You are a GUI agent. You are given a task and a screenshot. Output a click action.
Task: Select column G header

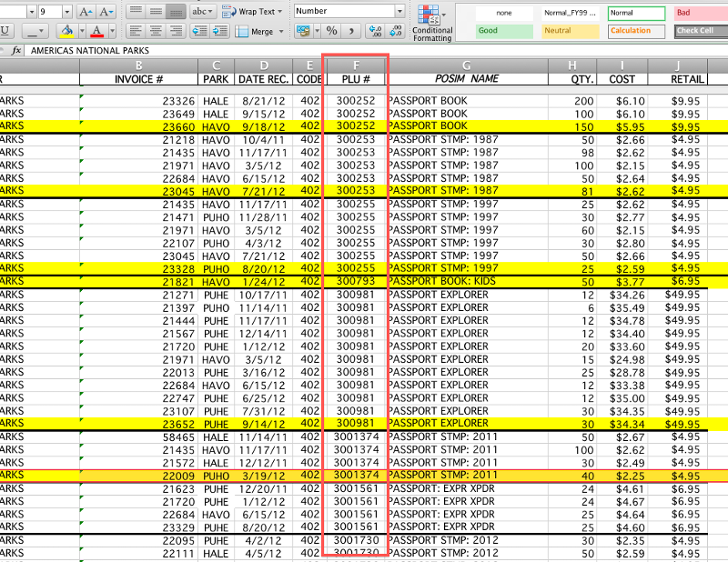pyautogui.click(x=467, y=65)
